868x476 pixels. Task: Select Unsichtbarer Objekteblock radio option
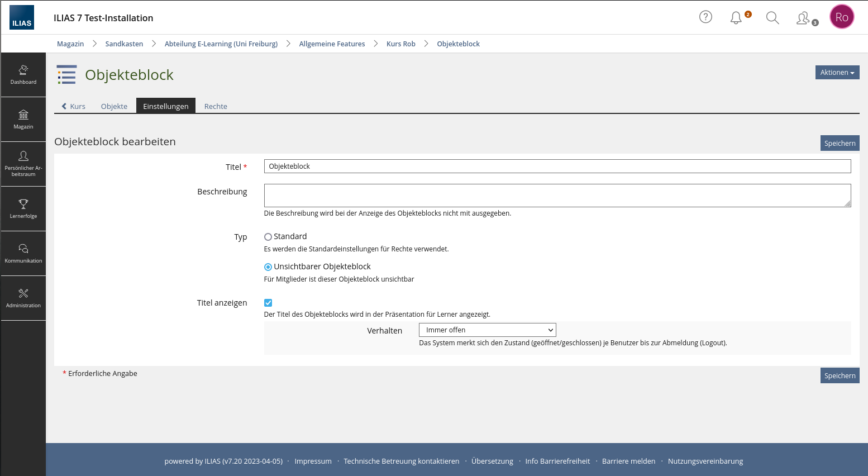point(268,267)
